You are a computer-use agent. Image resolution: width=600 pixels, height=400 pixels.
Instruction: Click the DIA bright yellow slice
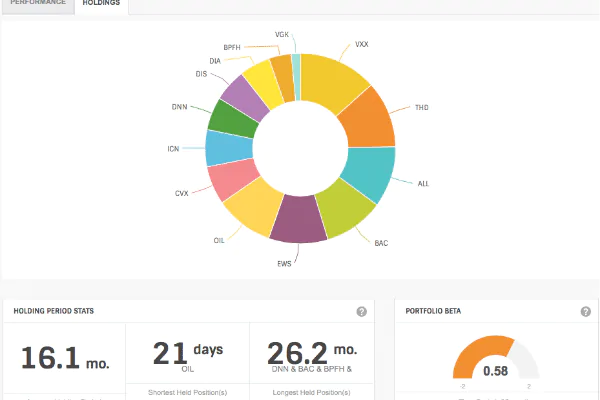click(265, 84)
